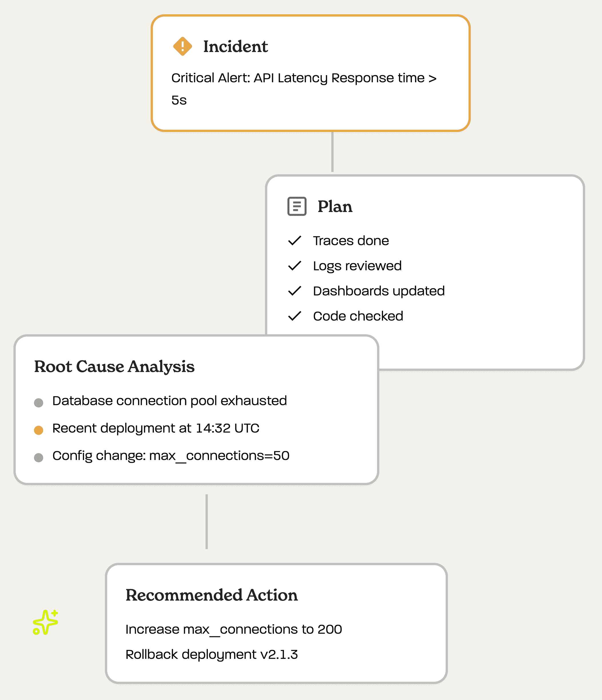Click the Recommended Action heading
Image resolution: width=602 pixels, height=700 pixels.
tap(212, 595)
